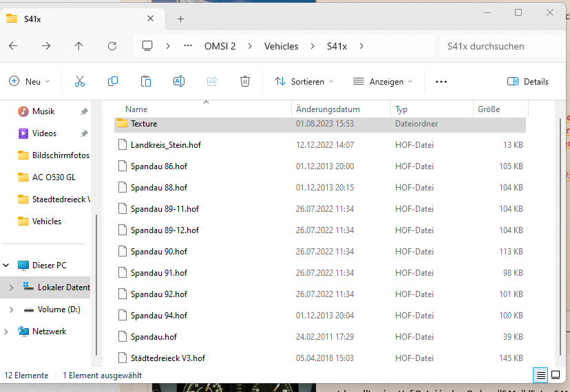The width and height of the screenshot is (570, 392).
Task: Open the three-dots more options menu
Action: [x=441, y=81]
